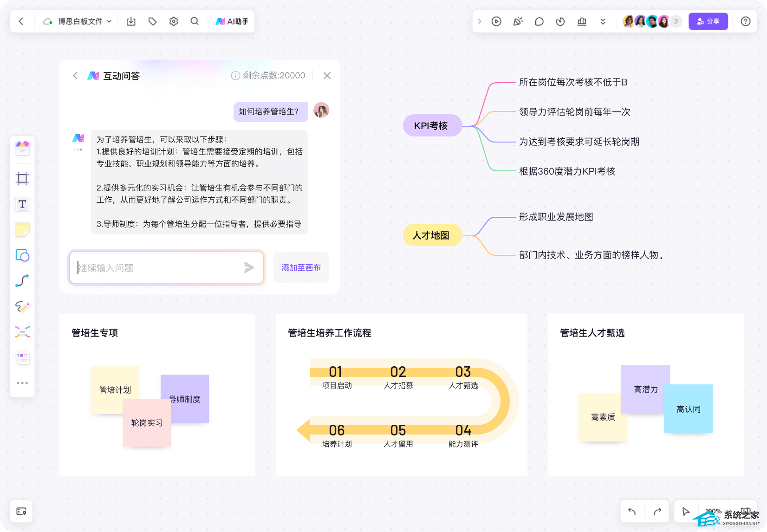The image size is (767, 532).
Task: Select the card list tool
Action: point(22,357)
